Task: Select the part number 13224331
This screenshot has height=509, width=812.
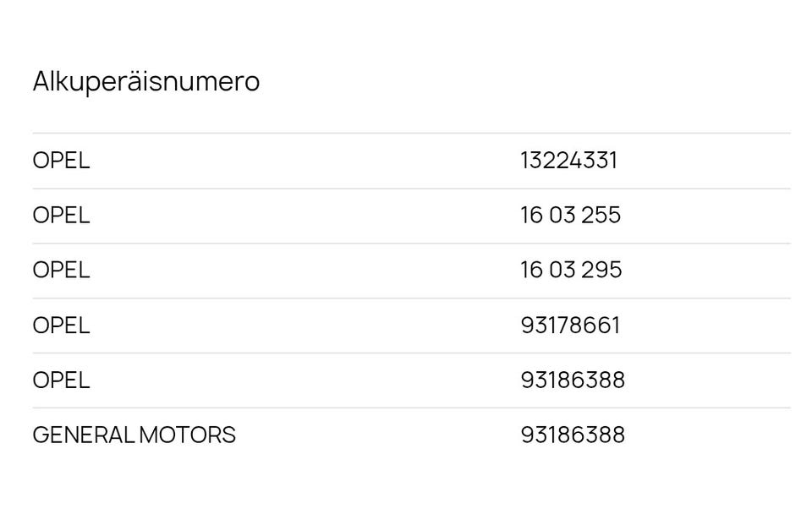Action: [568, 161]
